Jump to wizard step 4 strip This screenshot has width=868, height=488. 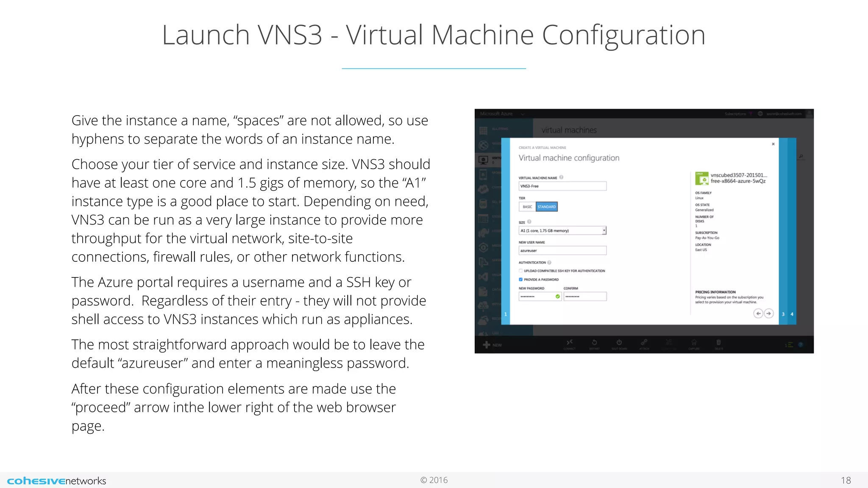[792, 231]
